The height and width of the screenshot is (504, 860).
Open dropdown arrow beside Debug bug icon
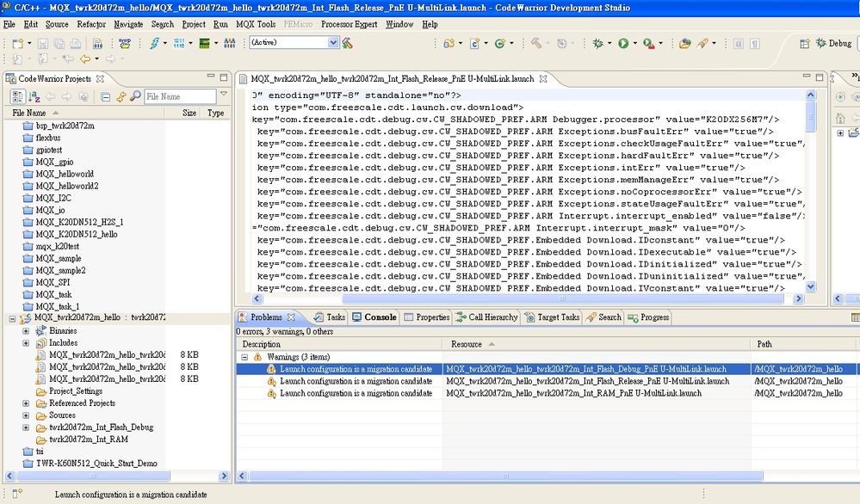coord(609,43)
